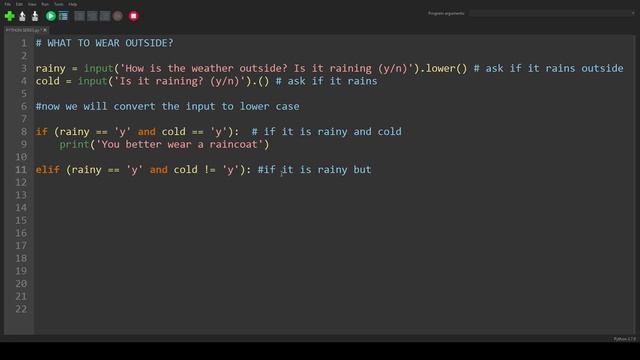Screen dimensions: 640x360
Task: Run the current script with the green play button
Action: [x=51, y=16]
